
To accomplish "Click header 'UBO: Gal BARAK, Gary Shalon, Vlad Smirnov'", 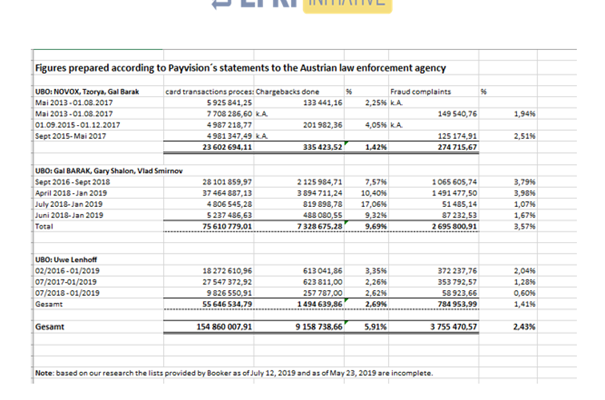I will (x=109, y=171).
